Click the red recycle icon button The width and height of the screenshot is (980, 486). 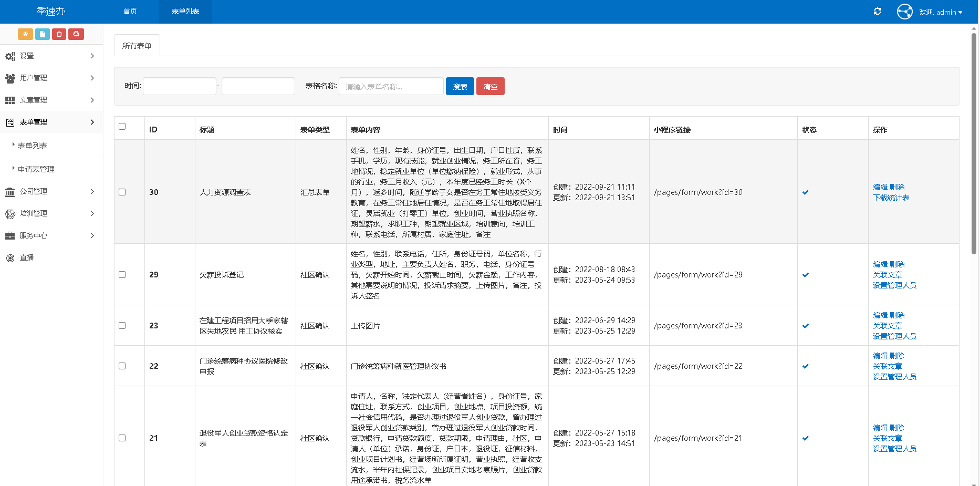click(x=76, y=34)
